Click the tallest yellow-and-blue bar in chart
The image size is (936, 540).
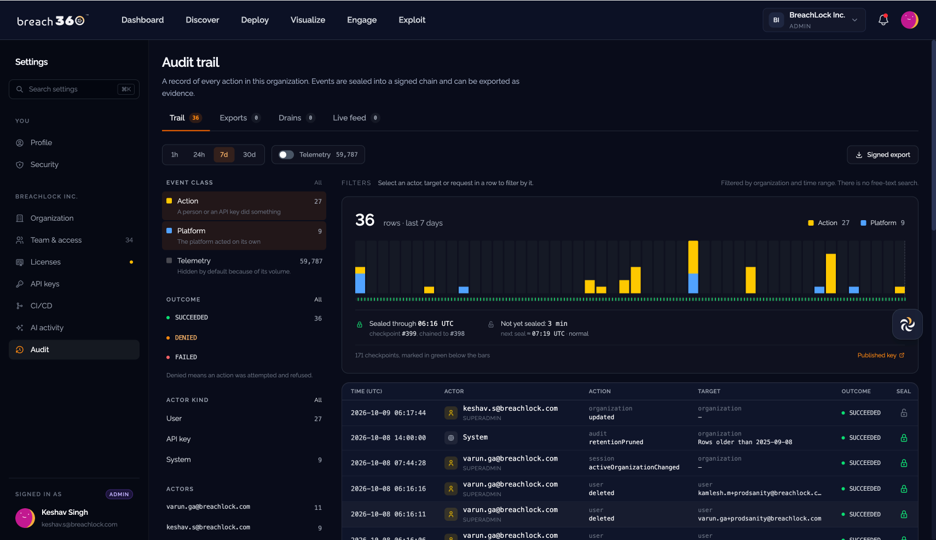pyautogui.click(x=693, y=267)
